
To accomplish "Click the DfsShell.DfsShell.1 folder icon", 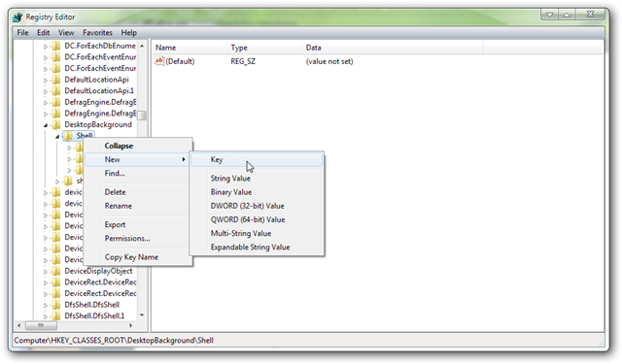I will (x=56, y=316).
